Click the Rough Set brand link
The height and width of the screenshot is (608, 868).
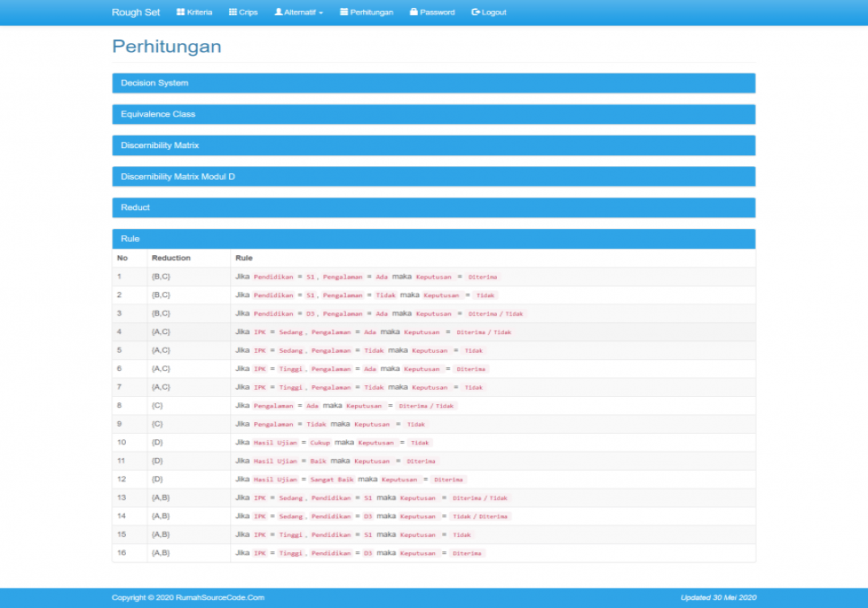tap(136, 13)
